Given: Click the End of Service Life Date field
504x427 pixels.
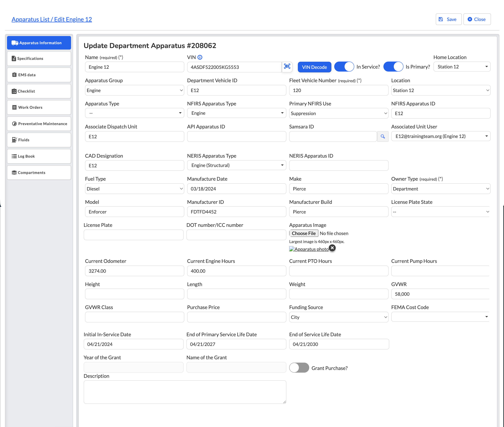Looking at the screenshot, I should (x=339, y=344).
